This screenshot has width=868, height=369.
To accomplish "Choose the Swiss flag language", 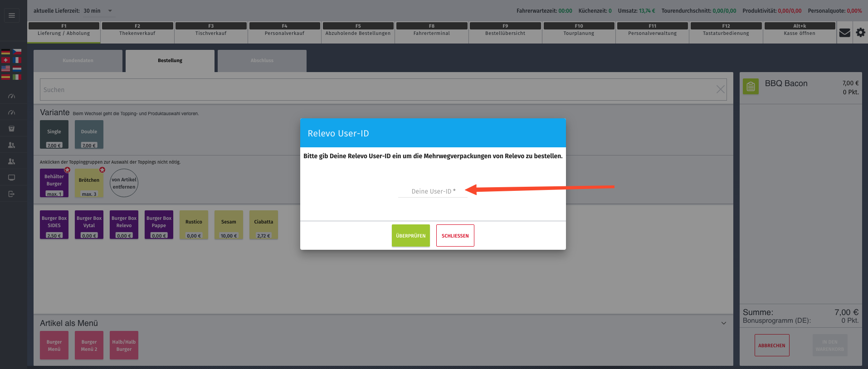I will click(5, 60).
